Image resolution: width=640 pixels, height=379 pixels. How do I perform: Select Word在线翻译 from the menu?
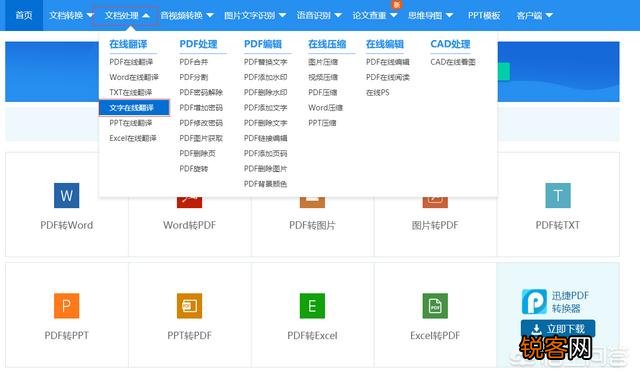(134, 77)
